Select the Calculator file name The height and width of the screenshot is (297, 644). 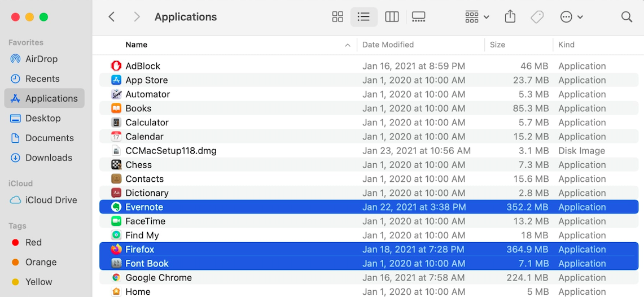147,123
